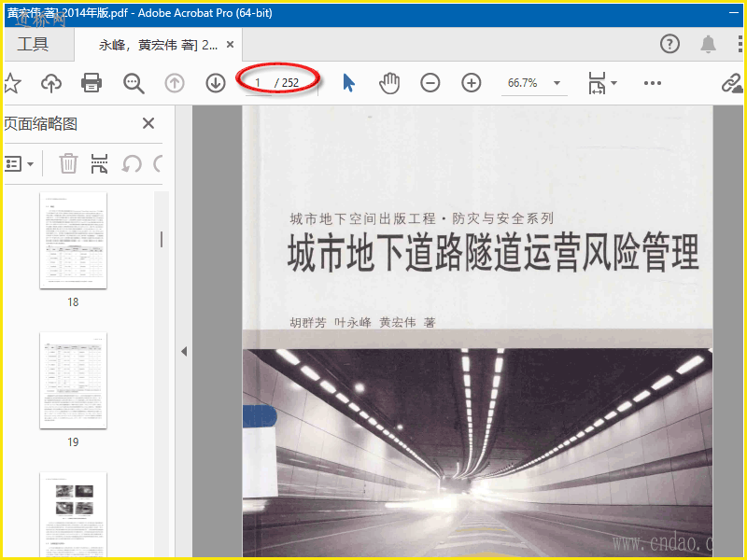747x560 pixels.
Task: Click the page label 18
Action: coord(73,301)
